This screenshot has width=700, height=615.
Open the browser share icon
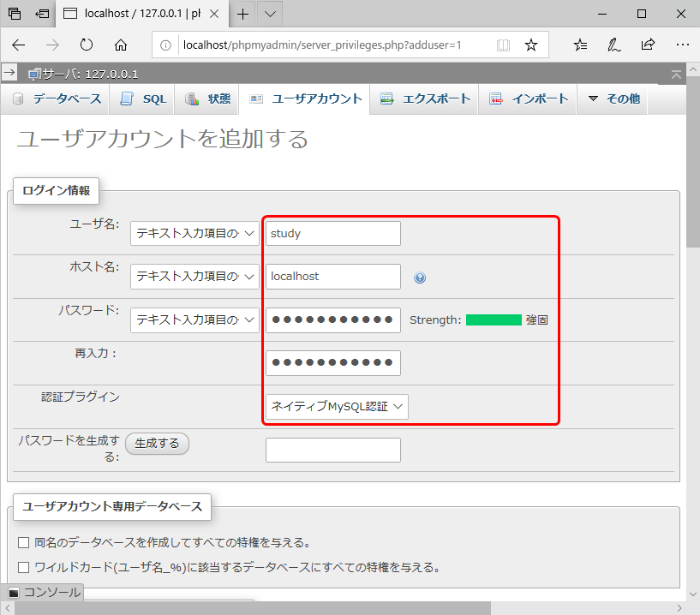(648, 45)
